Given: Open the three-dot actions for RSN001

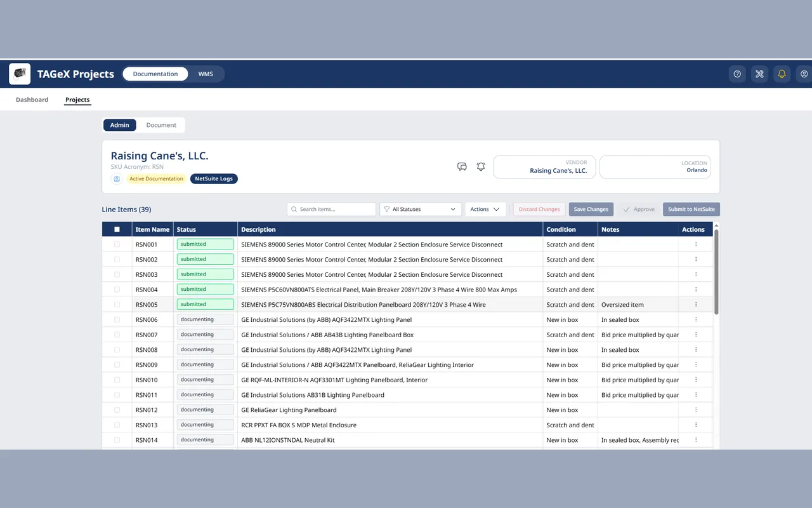Looking at the screenshot, I should pyautogui.click(x=696, y=244).
